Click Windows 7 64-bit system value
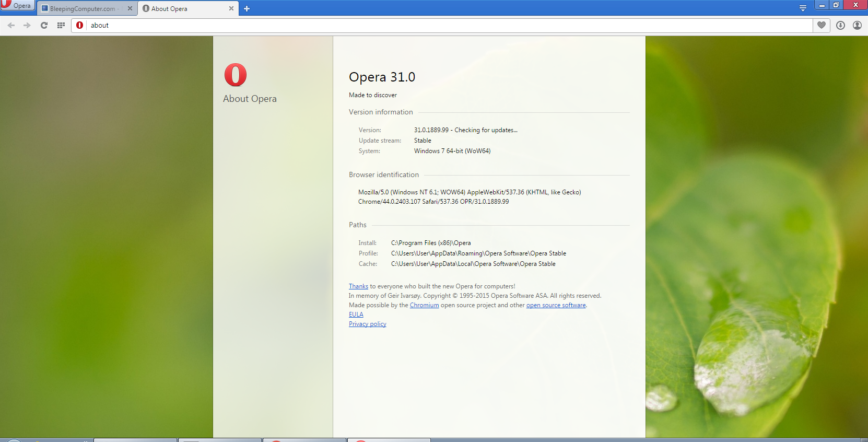The image size is (868, 442). (452, 151)
